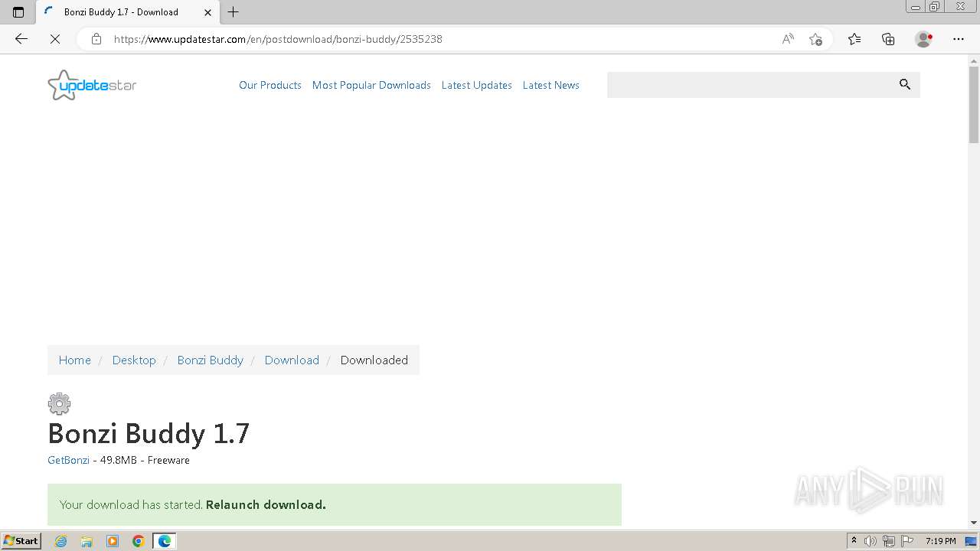Open Most Popular Downloads
The image size is (980, 551).
pyautogui.click(x=371, y=85)
